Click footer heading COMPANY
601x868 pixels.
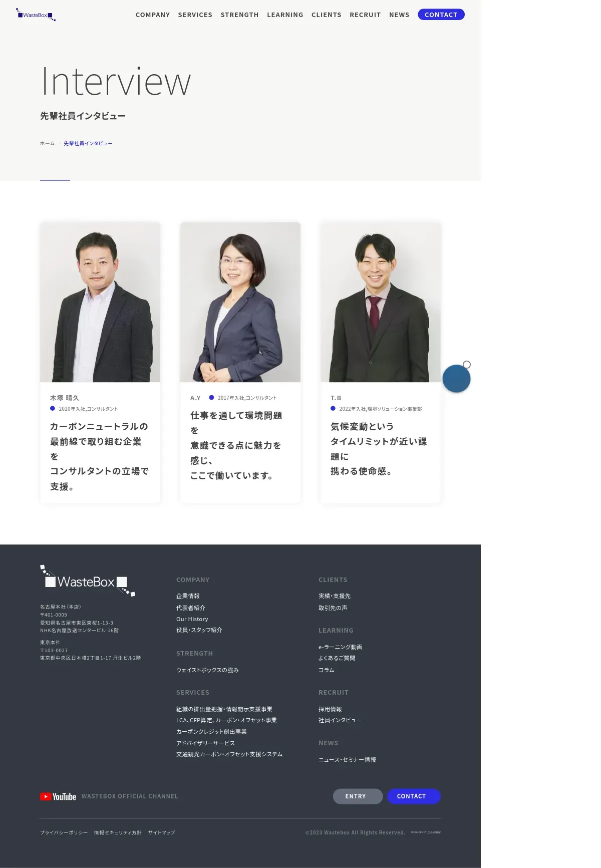[193, 580]
